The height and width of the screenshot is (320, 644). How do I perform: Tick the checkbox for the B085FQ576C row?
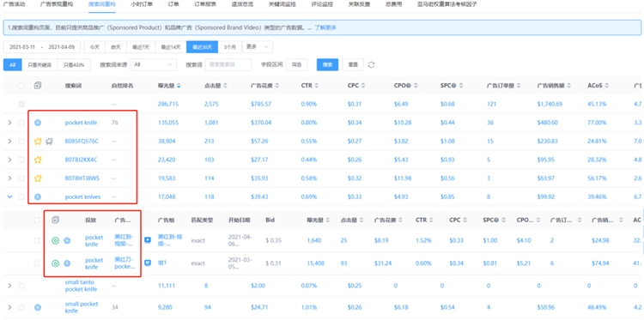[21, 142]
